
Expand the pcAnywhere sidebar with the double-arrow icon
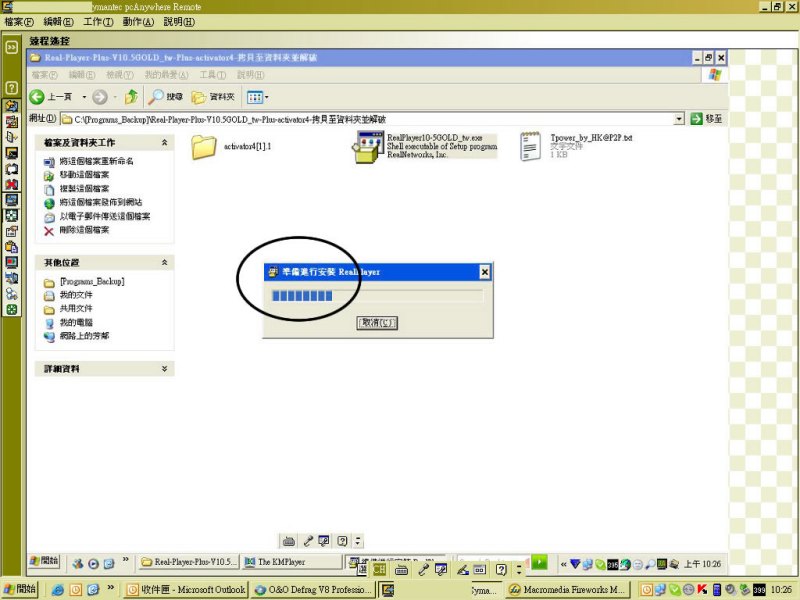pos(11,47)
